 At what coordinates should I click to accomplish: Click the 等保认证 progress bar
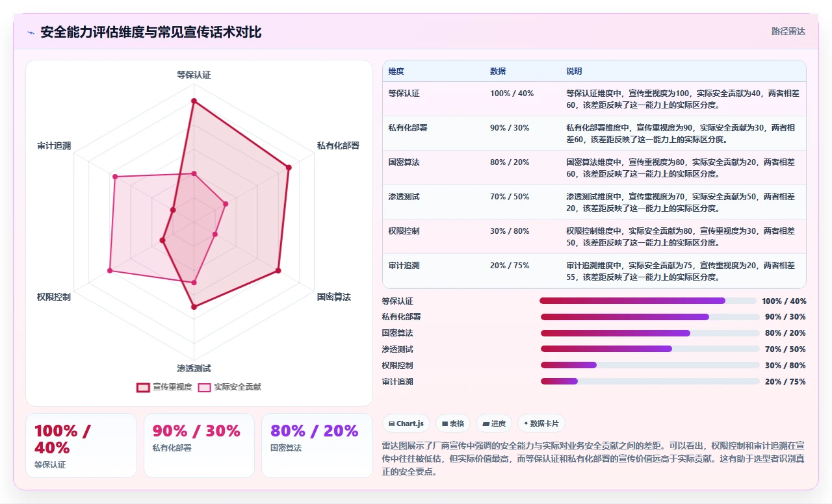pos(648,301)
